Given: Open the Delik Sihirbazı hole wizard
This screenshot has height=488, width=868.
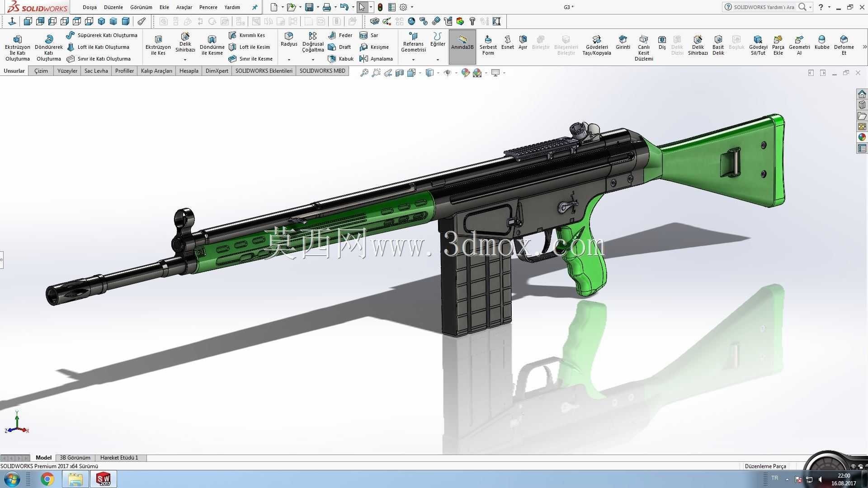Looking at the screenshot, I should click(x=185, y=42).
